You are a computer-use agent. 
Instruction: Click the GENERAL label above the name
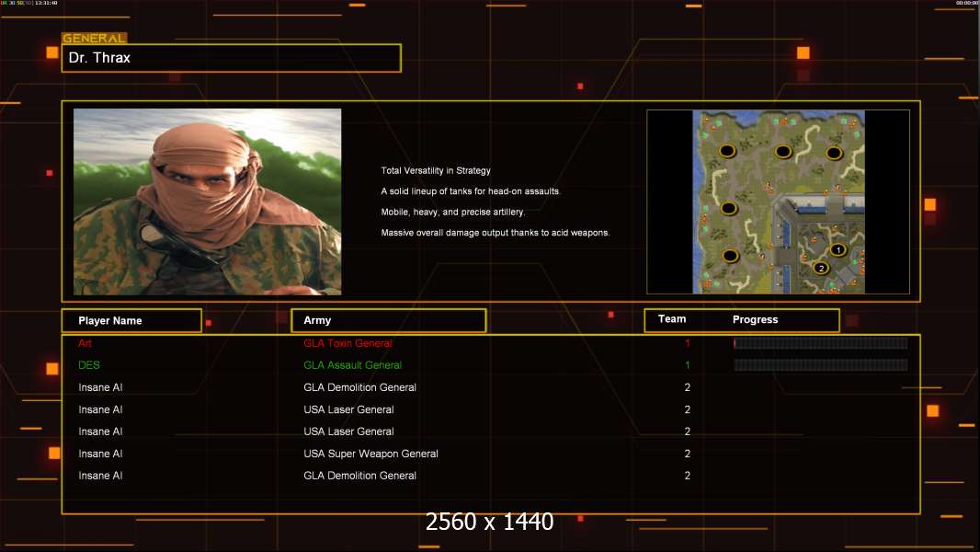coord(95,38)
